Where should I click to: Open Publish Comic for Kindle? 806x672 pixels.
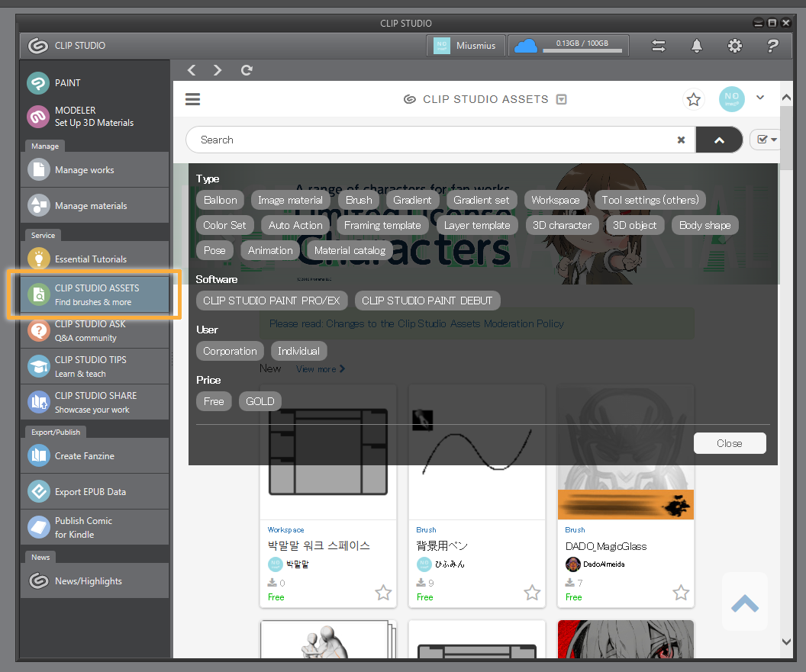pos(95,527)
